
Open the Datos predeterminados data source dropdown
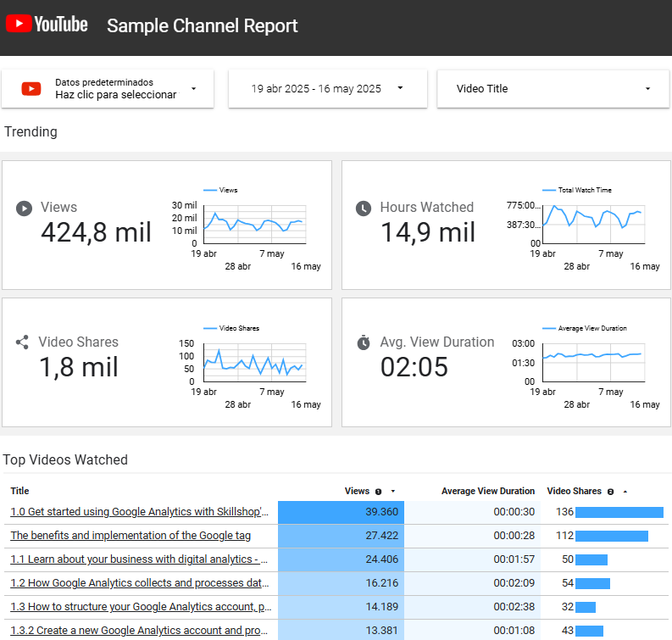pos(108,89)
